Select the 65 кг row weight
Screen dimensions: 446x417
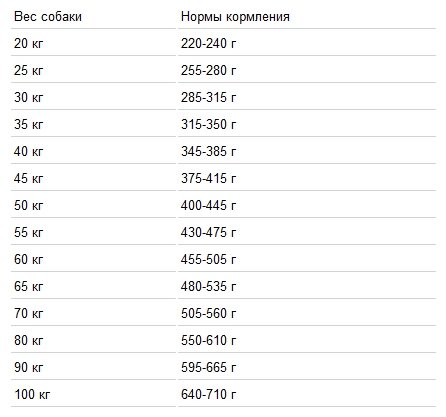(29, 286)
